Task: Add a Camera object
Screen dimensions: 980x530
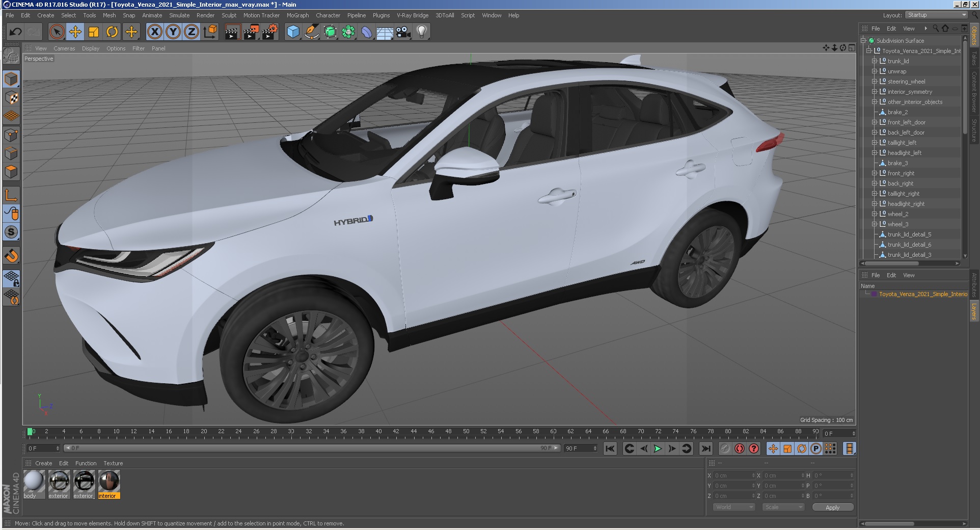Action: point(403,32)
